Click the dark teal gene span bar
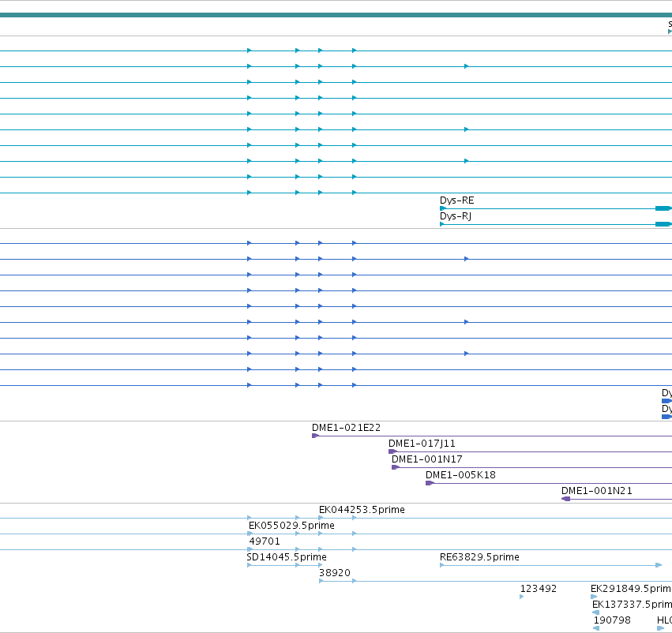 (336, 16)
